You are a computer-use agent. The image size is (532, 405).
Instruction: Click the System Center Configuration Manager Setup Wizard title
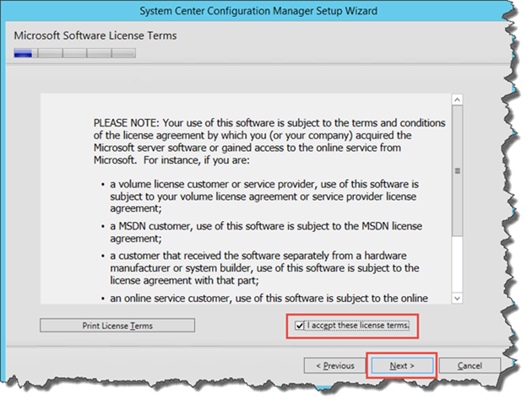258,11
